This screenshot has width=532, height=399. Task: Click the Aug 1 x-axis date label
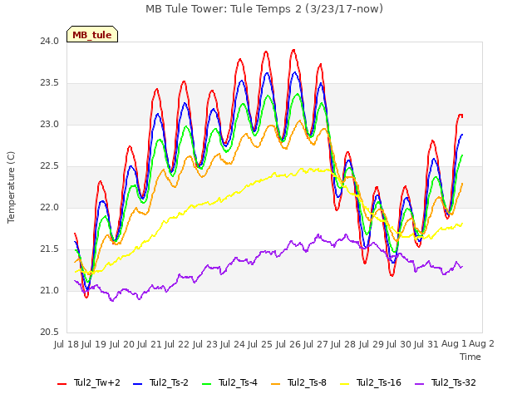pos(454,344)
